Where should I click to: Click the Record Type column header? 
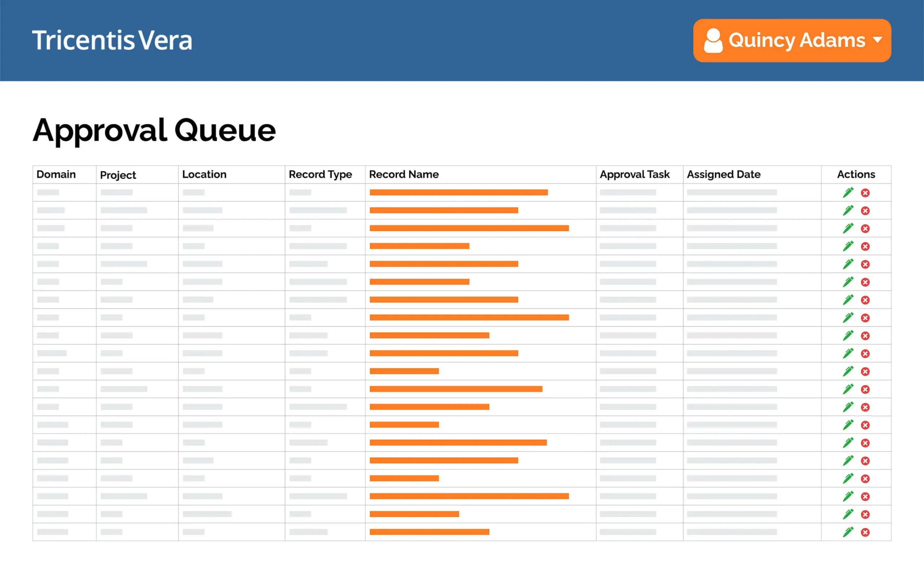click(x=320, y=174)
